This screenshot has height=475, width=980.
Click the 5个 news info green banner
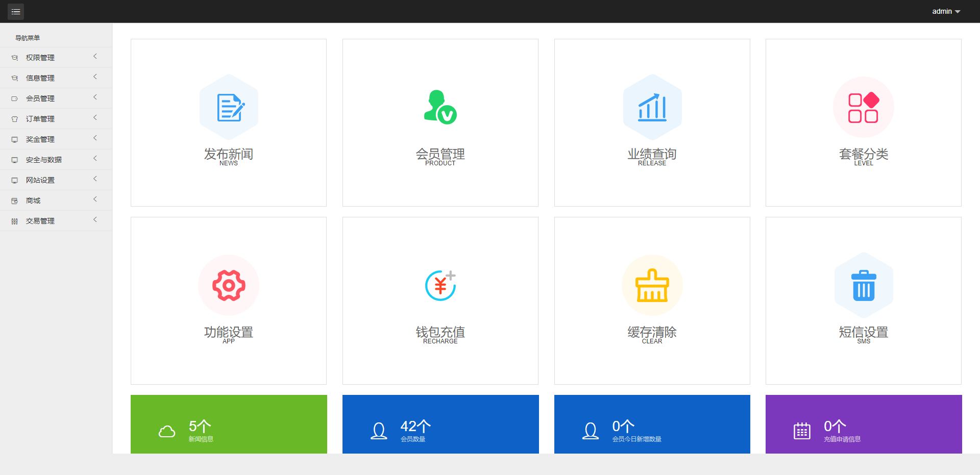(x=229, y=424)
